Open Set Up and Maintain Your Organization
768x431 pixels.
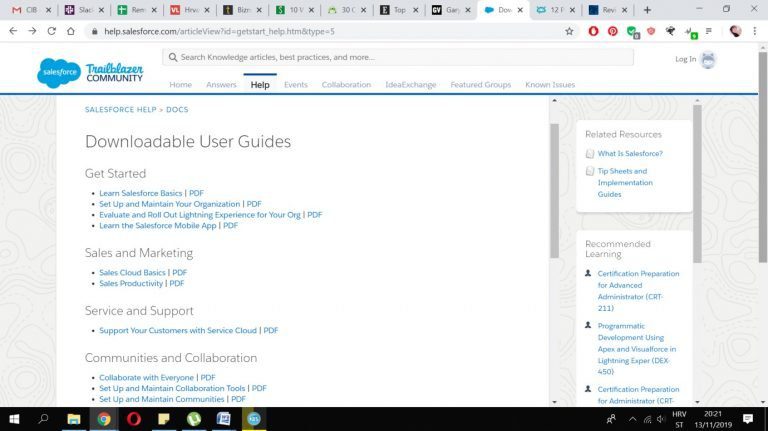pyautogui.click(x=169, y=204)
